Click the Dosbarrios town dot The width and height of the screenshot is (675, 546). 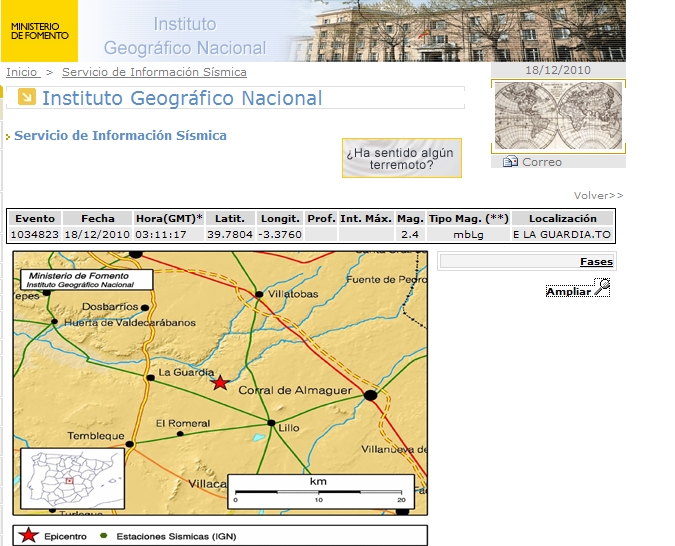click(145, 308)
